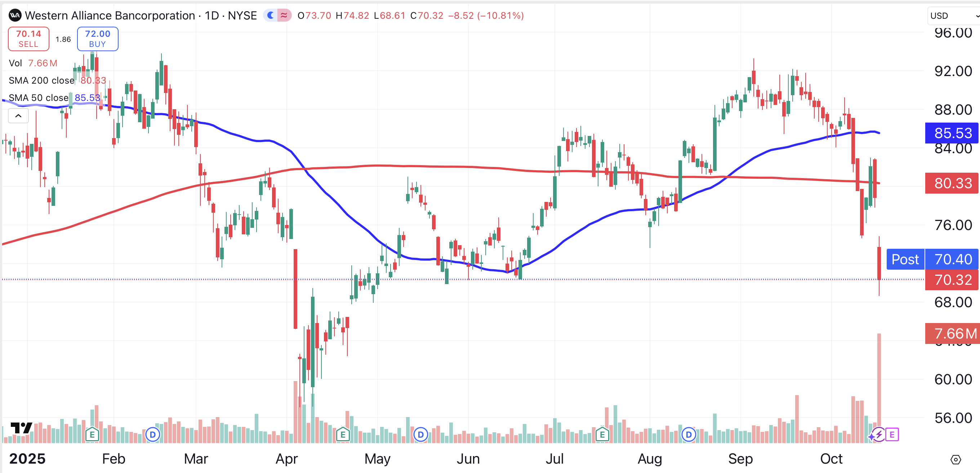This screenshot has height=473, width=980.
Task: Click the lightning latest-updates icon
Action: tap(878, 434)
